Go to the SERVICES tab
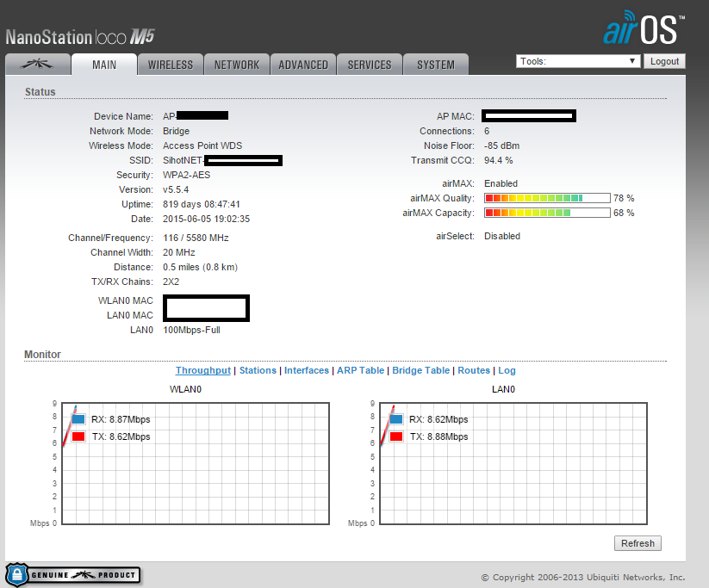709x588 pixels. [370, 65]
